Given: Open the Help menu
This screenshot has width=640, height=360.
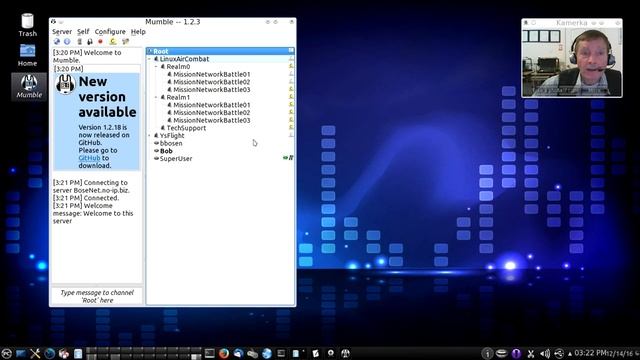Looking at the screenshot, I should pyautogui.click(x=138, y=31).
